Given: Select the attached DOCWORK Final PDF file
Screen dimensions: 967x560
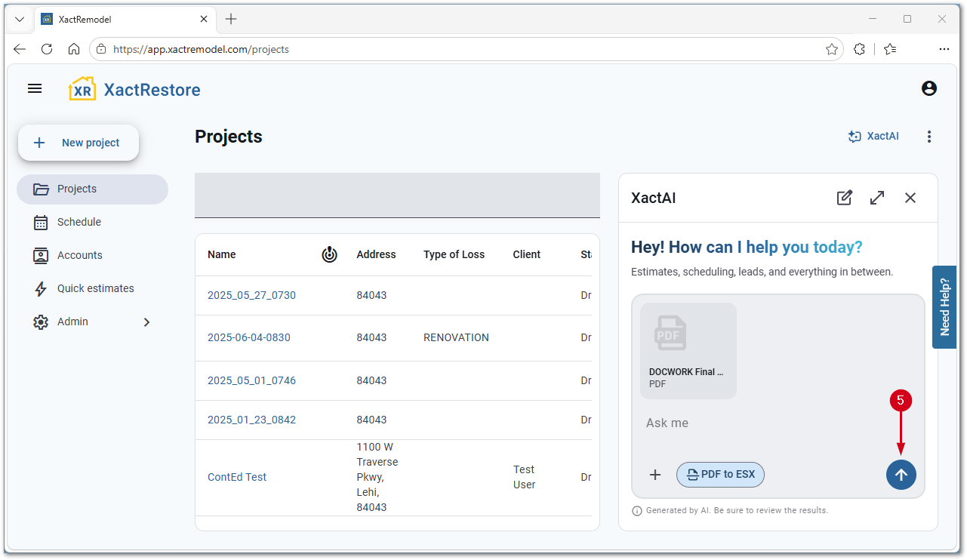Looking at the screenshot, I should pyautogui.click(x=688, y=351).
